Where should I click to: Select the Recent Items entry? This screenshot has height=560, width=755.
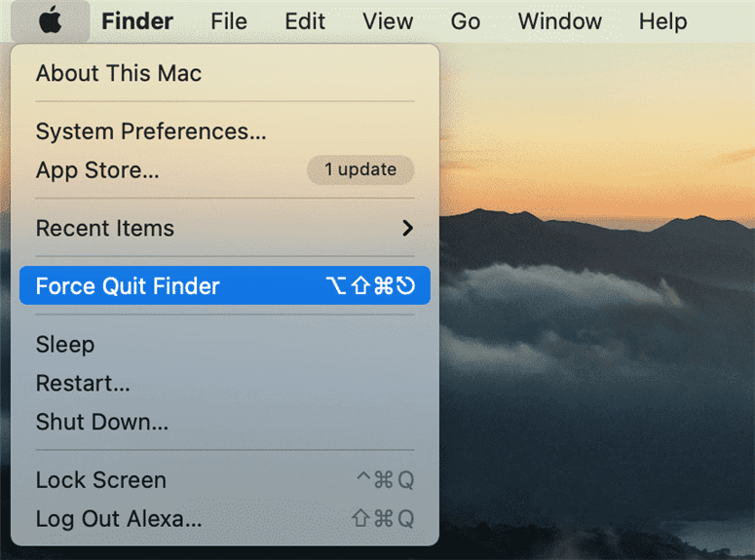click(x=225, y=228)
